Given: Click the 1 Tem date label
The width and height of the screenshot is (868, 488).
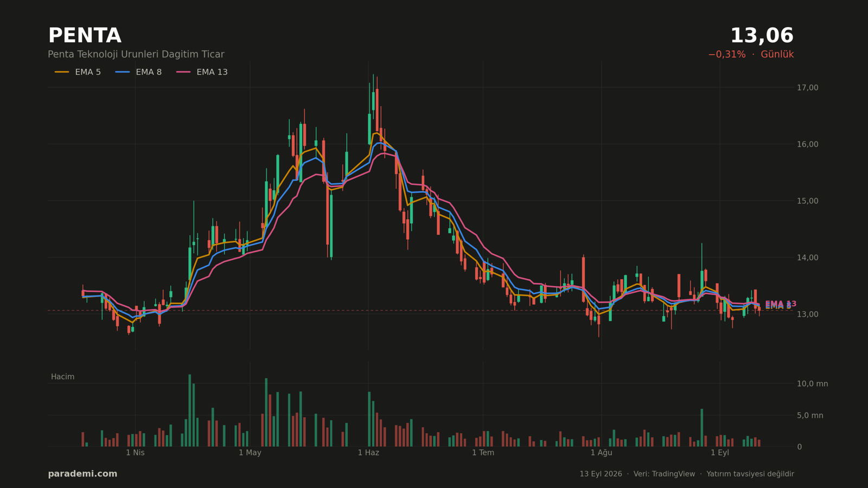Looking at the screenshot, I should [483, 453].
